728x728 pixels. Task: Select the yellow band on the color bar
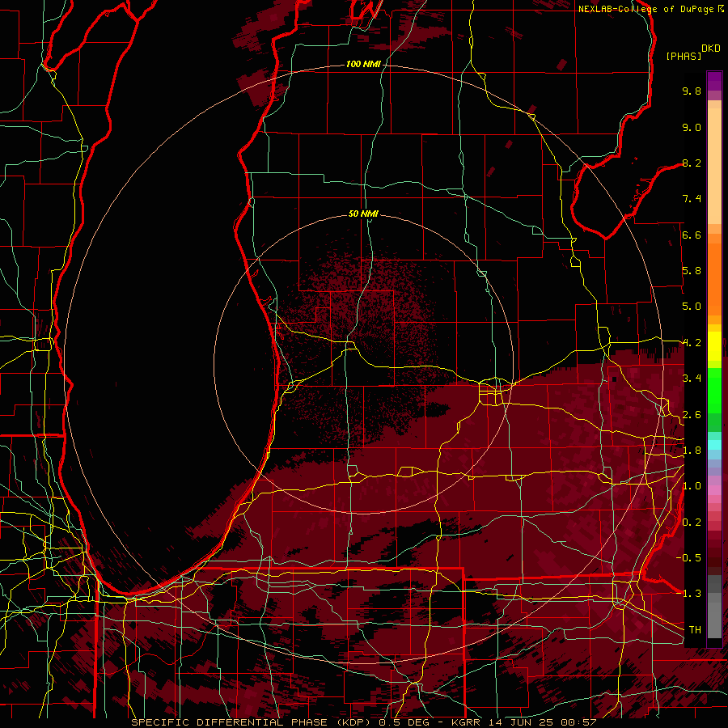tap(714, 346)
